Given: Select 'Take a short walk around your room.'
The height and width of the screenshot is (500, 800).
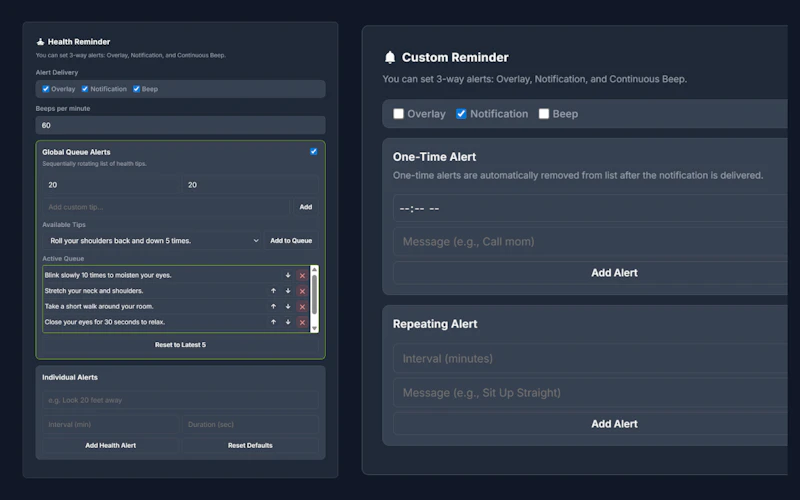Looking at the screenshot, I should click(x=99, y=306).
